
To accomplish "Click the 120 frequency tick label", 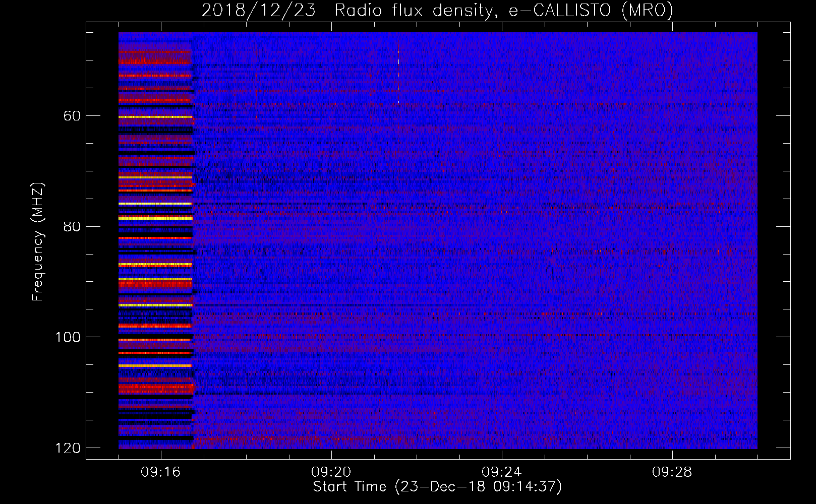I will point(68,448).
